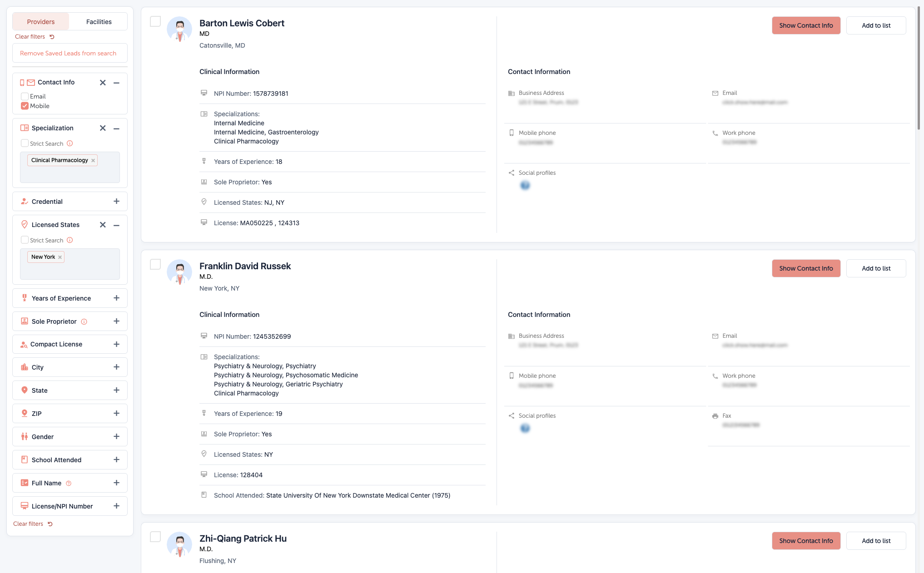Viewport: 924px width, 573px height.
Task: Click the top Clear filters link
Action: point(35,37)
